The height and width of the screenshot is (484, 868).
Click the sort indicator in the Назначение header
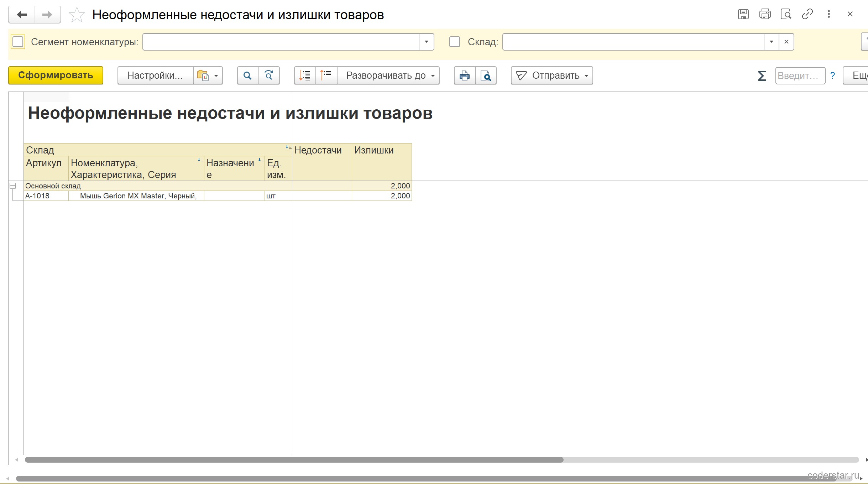pos(261,160)
